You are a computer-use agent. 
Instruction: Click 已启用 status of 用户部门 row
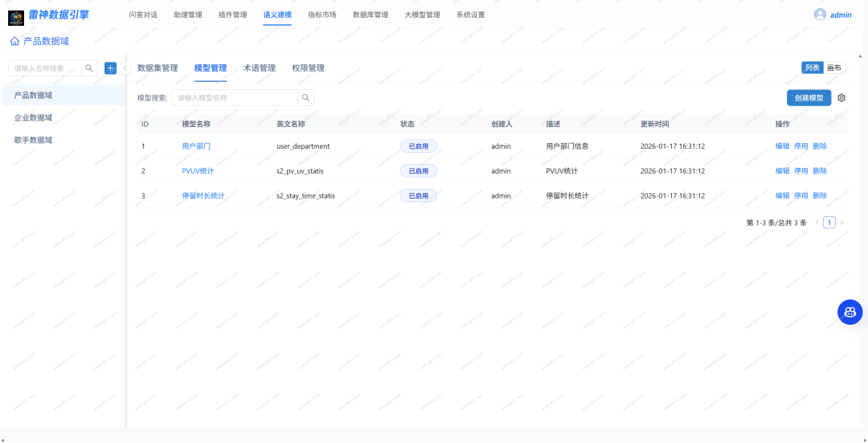coord(419,146)
